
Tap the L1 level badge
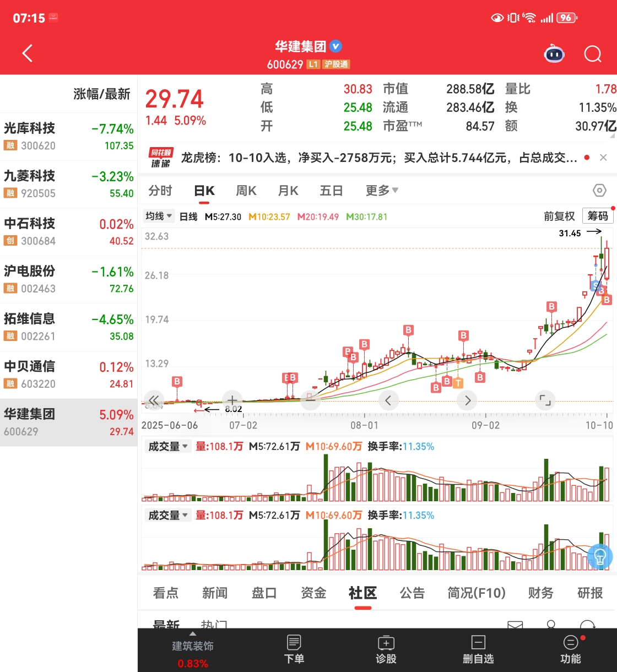(x=313, y=64)
